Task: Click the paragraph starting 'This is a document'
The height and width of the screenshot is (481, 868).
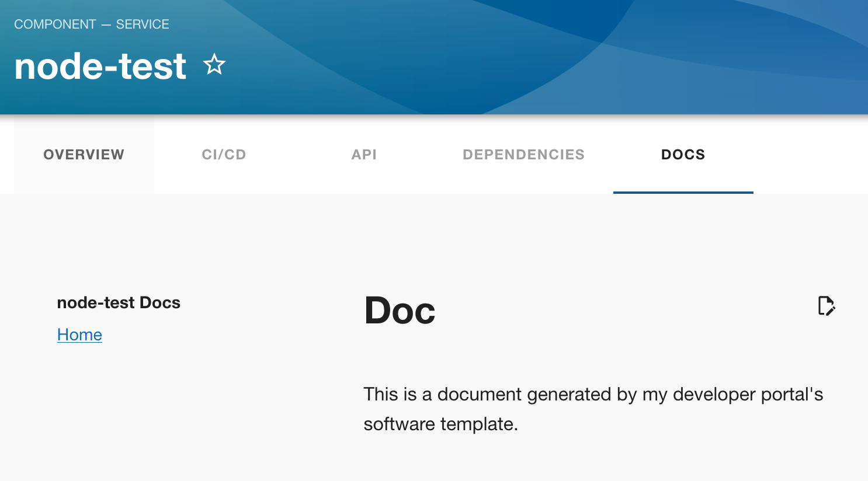Action: [593, 409]
